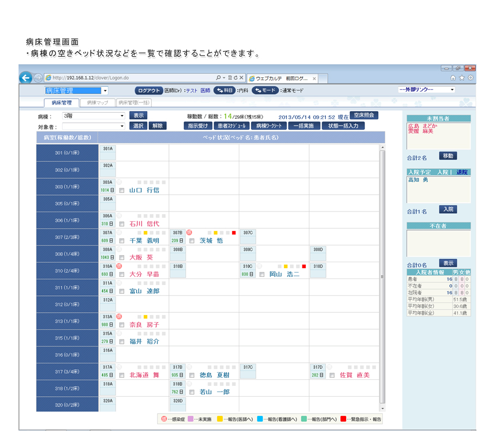Image resolution: width=502 pixels, height=448 pixels.
Task: Click the 移動 button under 未割当者
Action: click(x=448, y=156)
